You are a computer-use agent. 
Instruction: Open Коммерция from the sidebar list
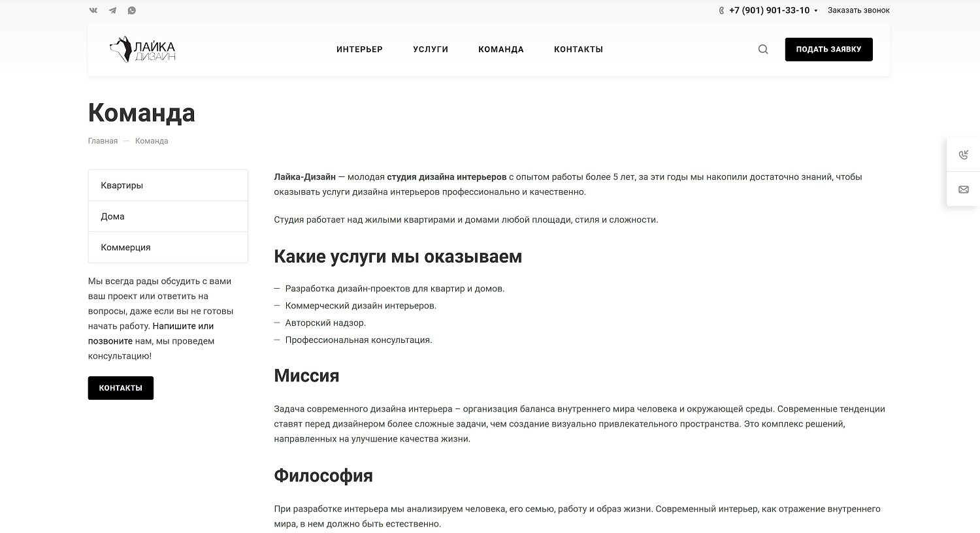pyautogui.click(x=125, y=247)
